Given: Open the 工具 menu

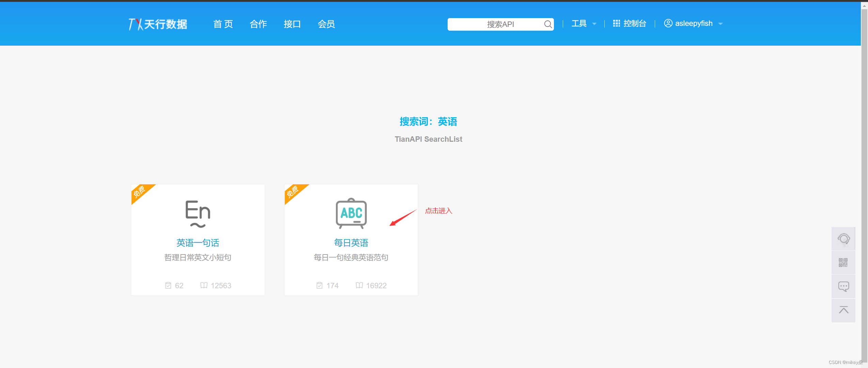Looking at the screenshot, I should click(x=579, y=24).
